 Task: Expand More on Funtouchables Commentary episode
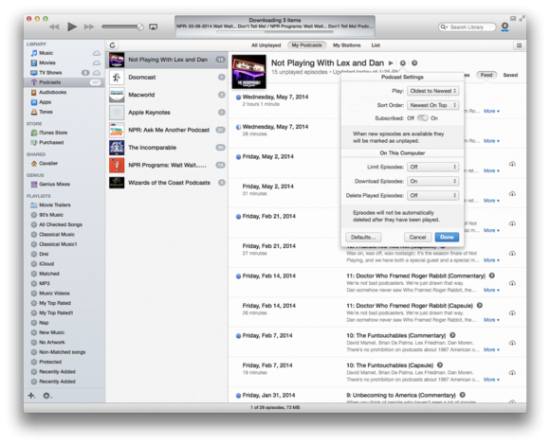pyautogui.click(x=491, y=350)
